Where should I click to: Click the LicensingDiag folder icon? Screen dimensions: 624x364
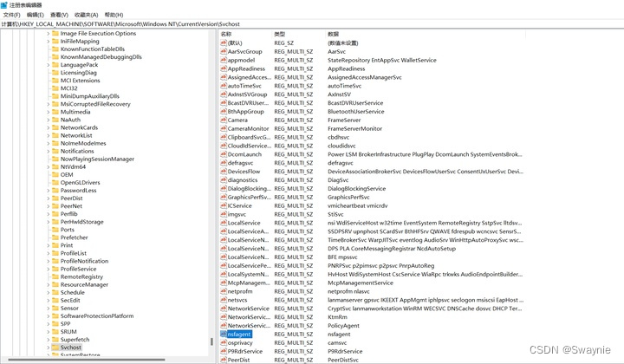pos(55,73)
